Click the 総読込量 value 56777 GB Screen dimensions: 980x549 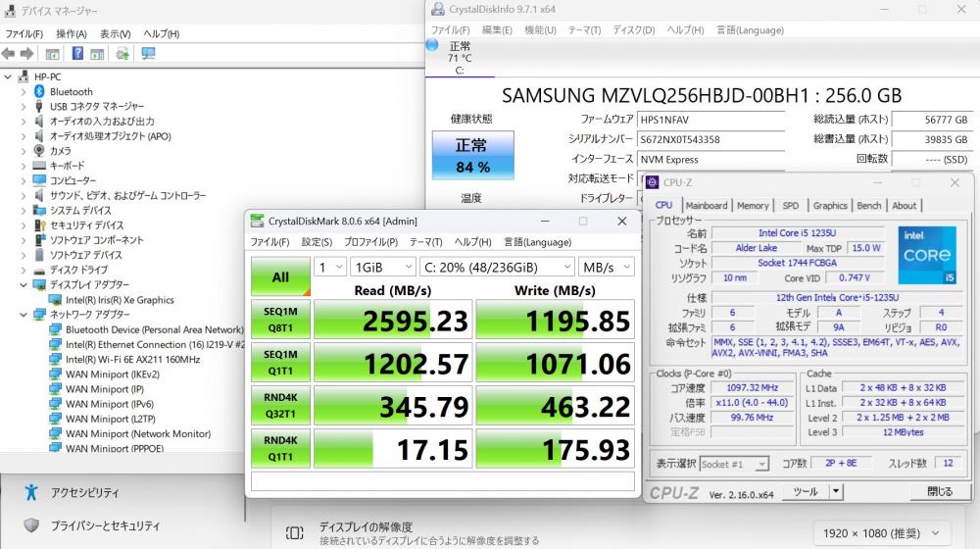tap(931, 120)
